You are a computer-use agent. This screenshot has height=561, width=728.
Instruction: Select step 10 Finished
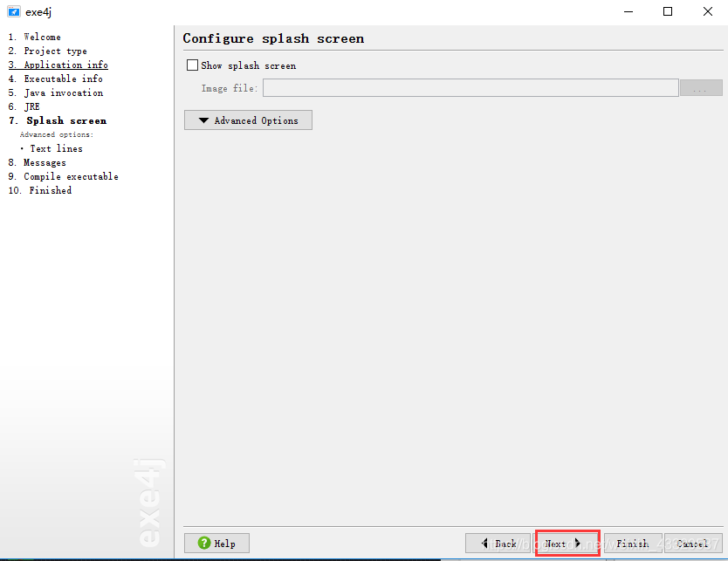point(40,190)
